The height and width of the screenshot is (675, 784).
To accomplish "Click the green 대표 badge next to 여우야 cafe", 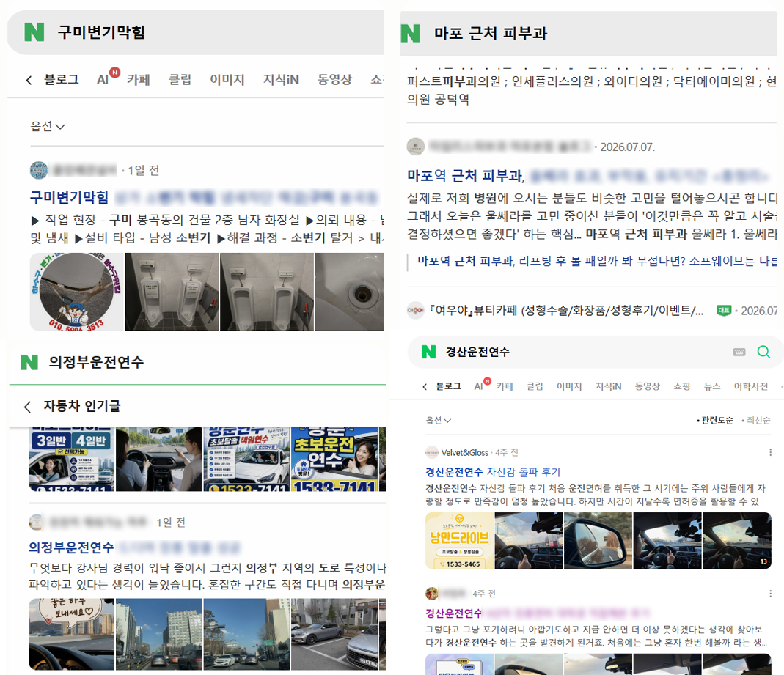I will point(724,310).
